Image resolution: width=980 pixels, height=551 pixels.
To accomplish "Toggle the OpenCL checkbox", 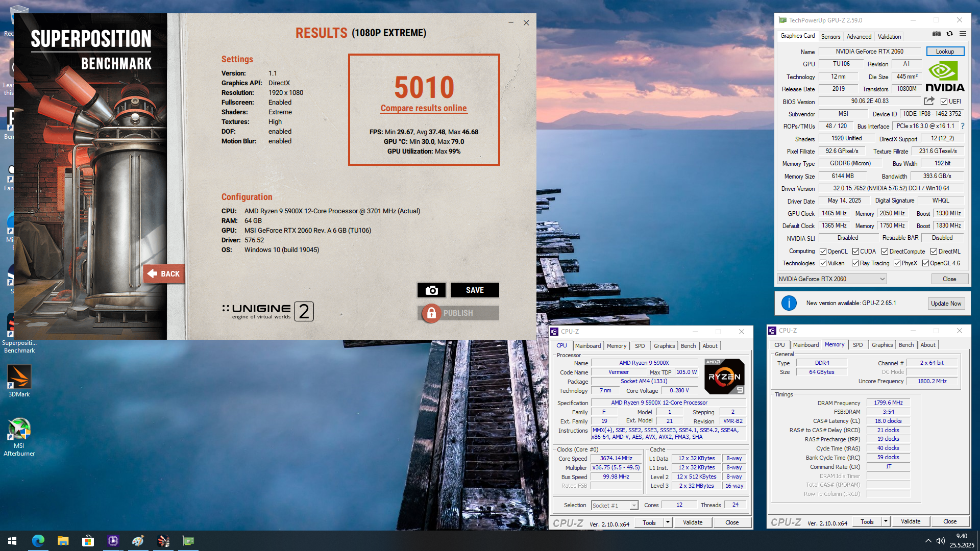I will [x=823, y=252].
